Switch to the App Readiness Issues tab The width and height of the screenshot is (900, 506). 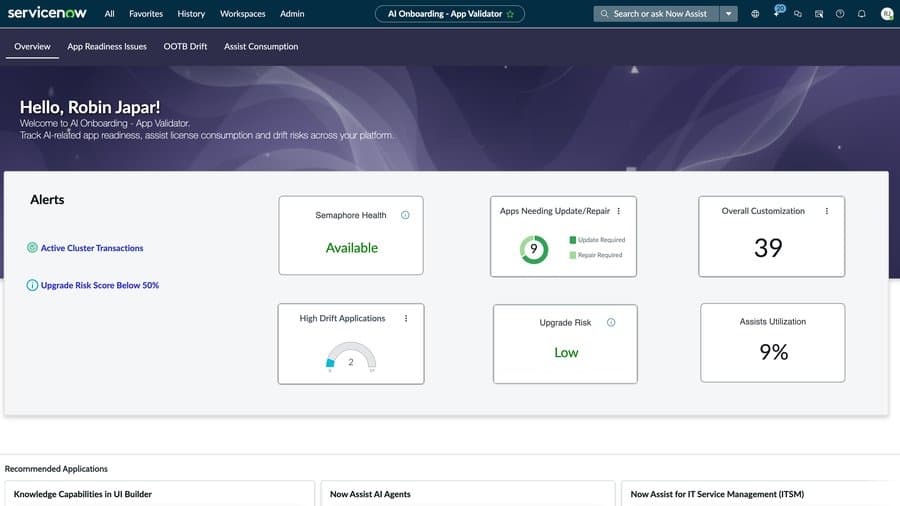(x=107, y=46)
